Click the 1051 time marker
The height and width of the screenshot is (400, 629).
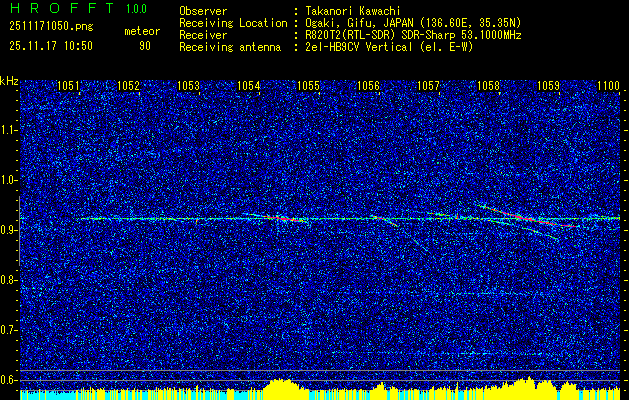point(68,85)
